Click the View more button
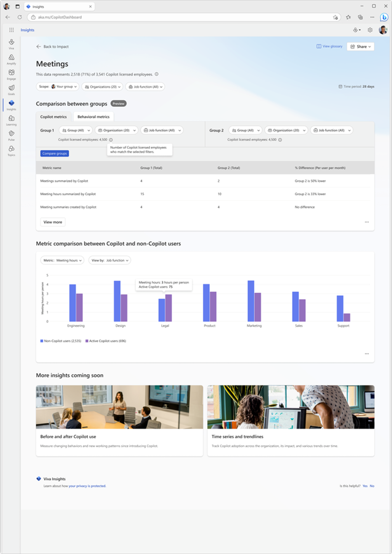Image resolution: width=392 pixels, height=554 pixels. coord(53,222)
